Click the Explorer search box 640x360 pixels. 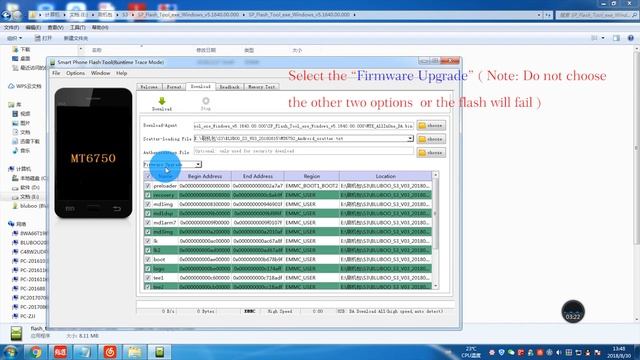pos(597,15)
